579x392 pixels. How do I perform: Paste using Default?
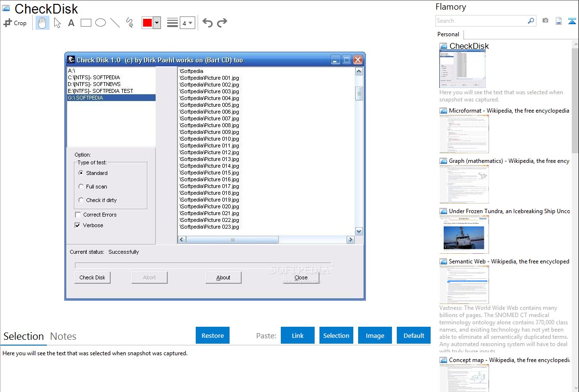point(414,335)
